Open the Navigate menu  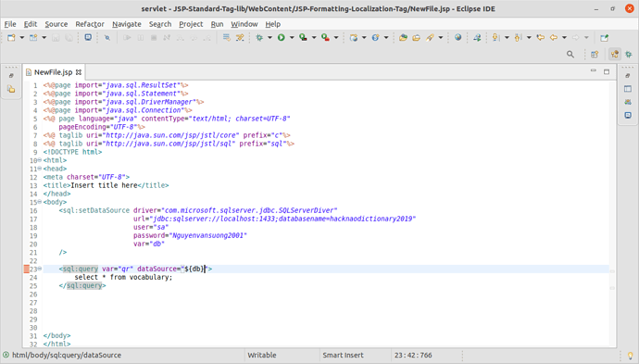pyautogui.click(x=127, y=24)
